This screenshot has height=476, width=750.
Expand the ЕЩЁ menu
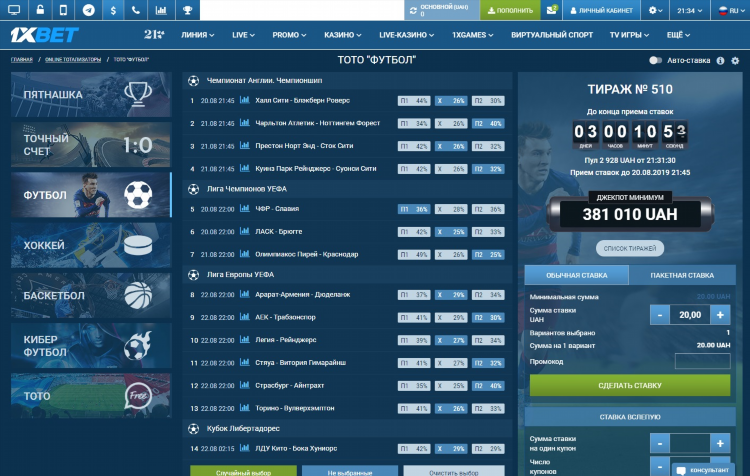(678, 35)
